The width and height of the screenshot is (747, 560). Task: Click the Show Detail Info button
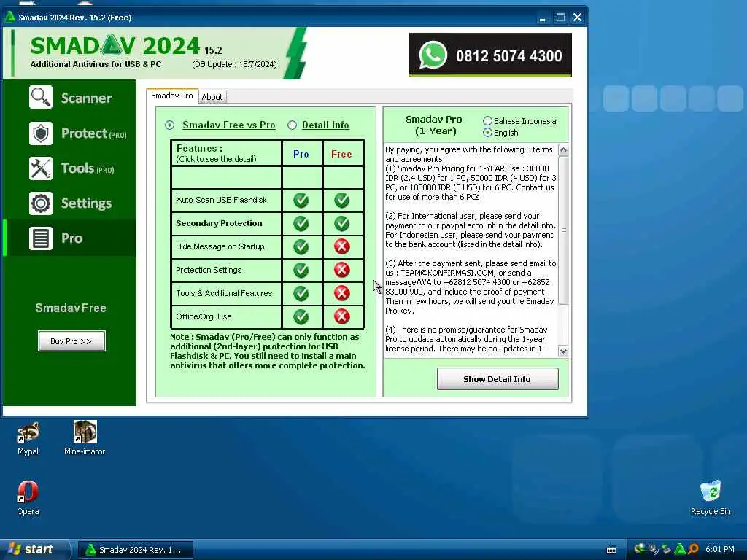tap(498, 379)
